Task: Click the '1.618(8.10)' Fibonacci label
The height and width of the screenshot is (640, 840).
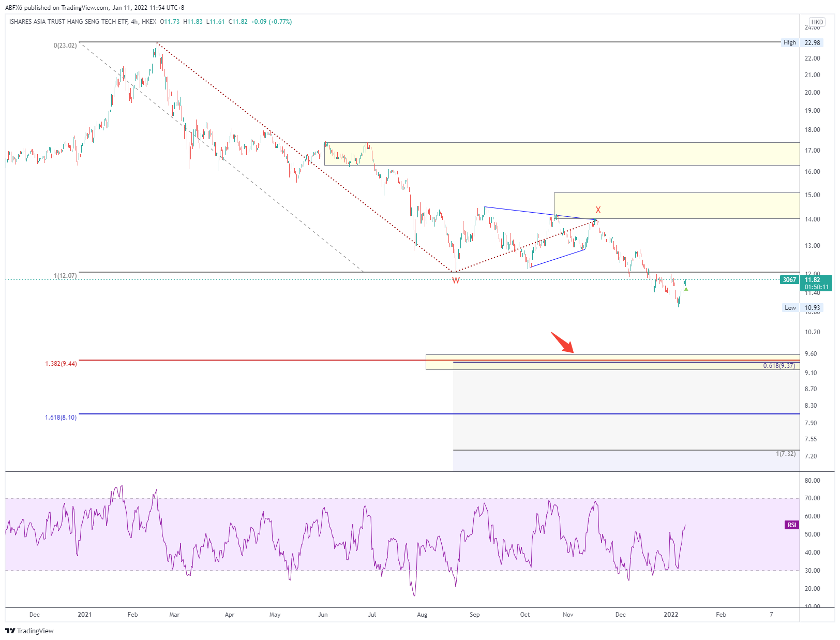Action: coord(61,418)
